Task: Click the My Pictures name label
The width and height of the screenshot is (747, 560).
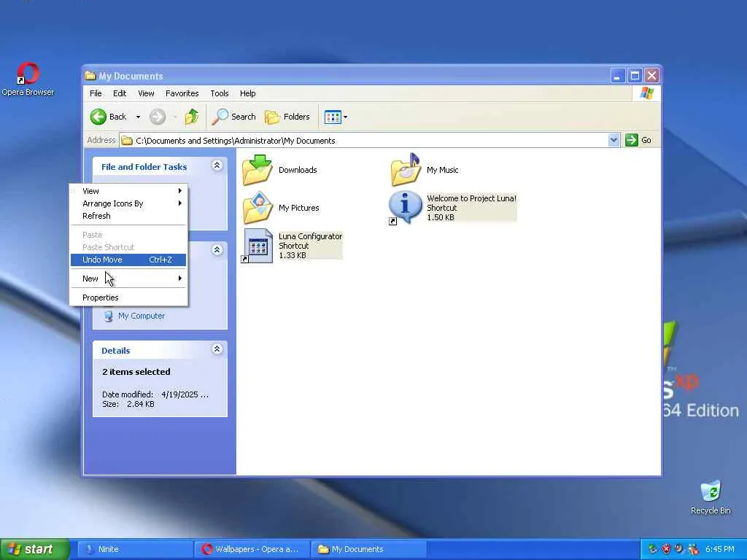Action: [298, 208]
